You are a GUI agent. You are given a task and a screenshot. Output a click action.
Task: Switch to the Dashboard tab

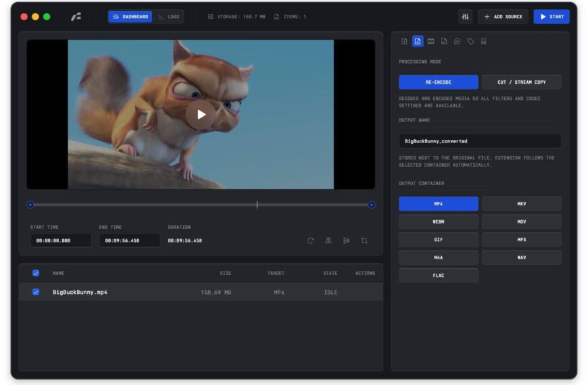pos(130,17)
